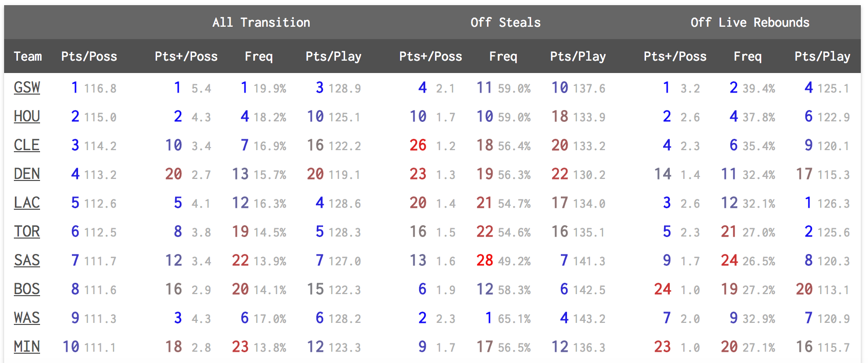Sort by Off Steals Freq header
The image size is (868, 363).
pos(503,57)
